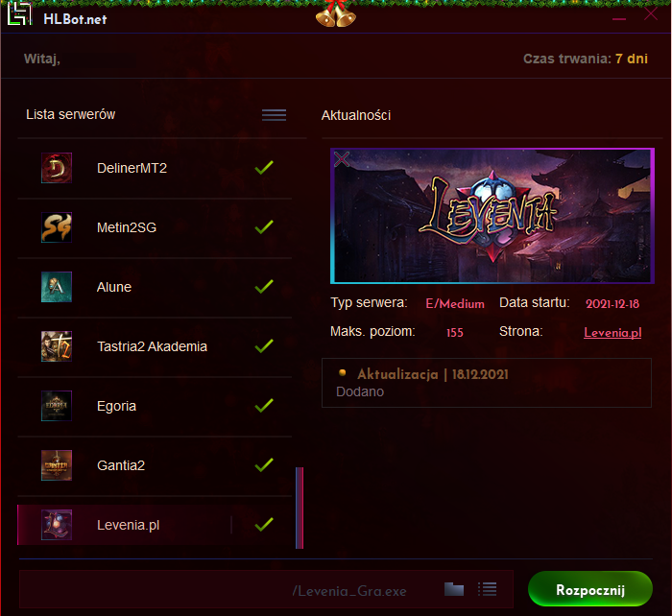The width and height of the screenshot is (672, 616).
Task: Click the Gantia2 server icon
Action: 57,465
